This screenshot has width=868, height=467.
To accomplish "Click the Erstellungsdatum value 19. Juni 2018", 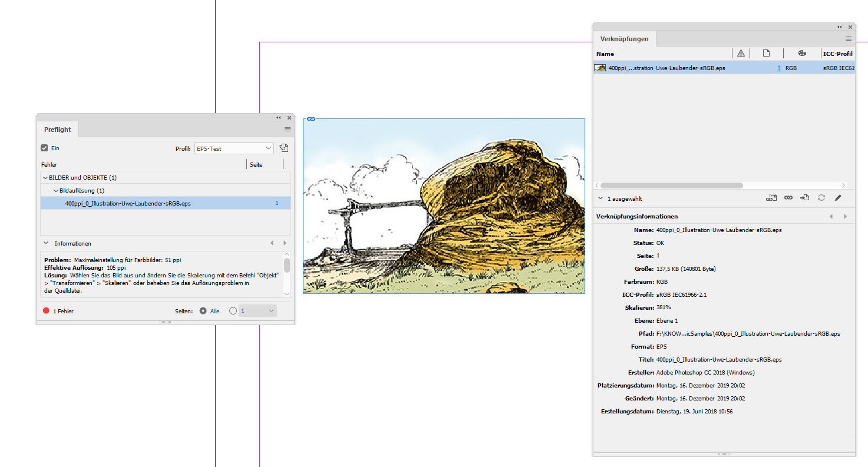I will [694, 411].
